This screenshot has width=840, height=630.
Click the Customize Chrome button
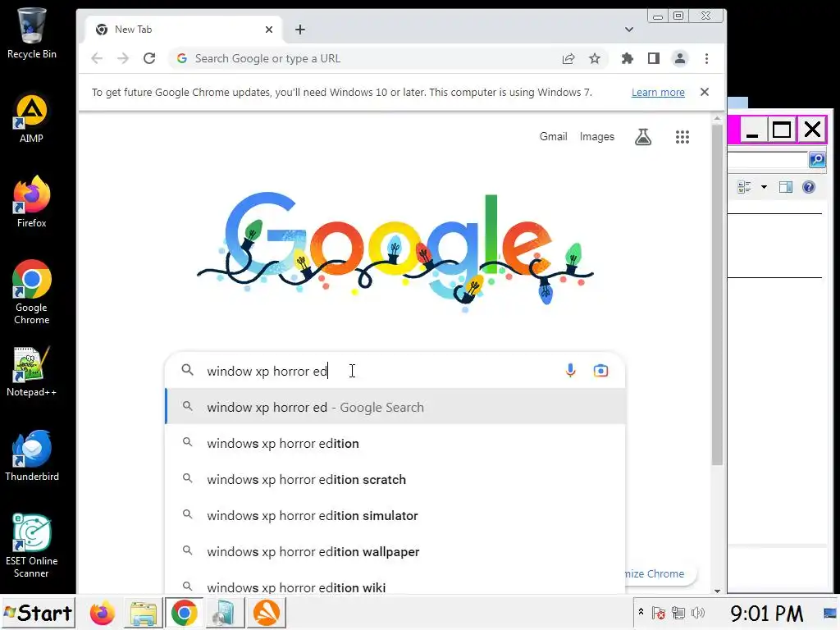coord(660,573)
